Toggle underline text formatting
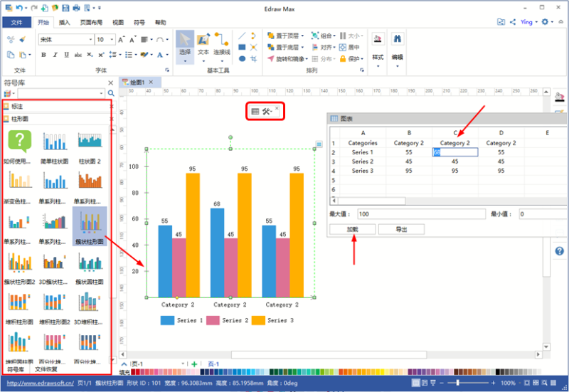This screenshot has width=569, height=392. click(x=65, y=55)
